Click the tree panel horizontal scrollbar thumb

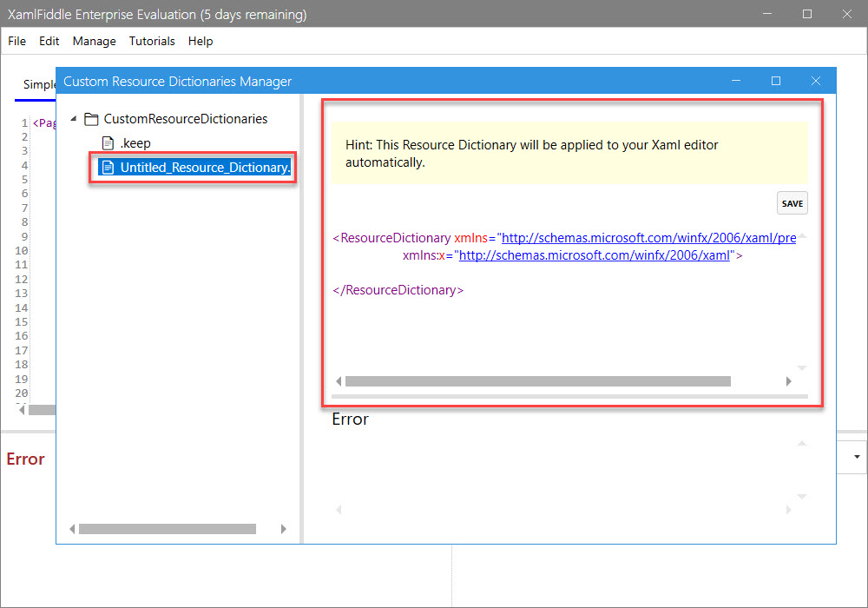168,529
